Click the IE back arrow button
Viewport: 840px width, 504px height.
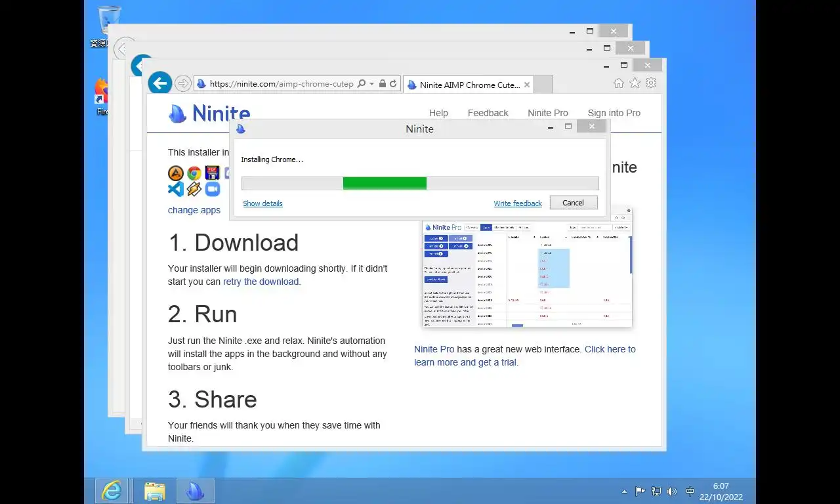click(159, 83)
